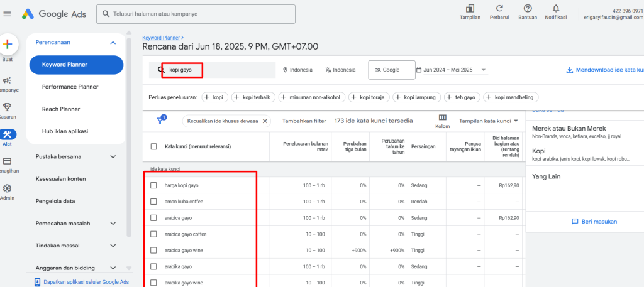Viewport: 644px width, 287px height.
Task: Click the download icon for keyword ideas
Action: [x=569, y=70]
